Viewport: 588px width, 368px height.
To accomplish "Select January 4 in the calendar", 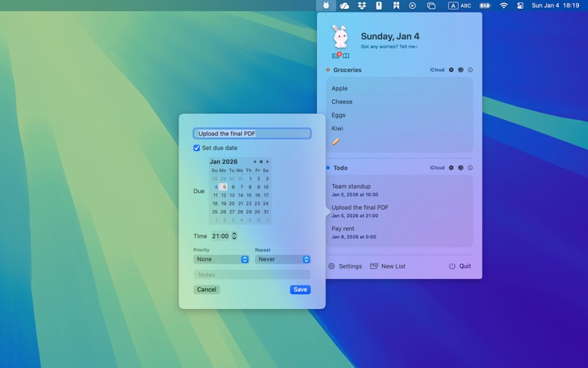I will point(215,187).
